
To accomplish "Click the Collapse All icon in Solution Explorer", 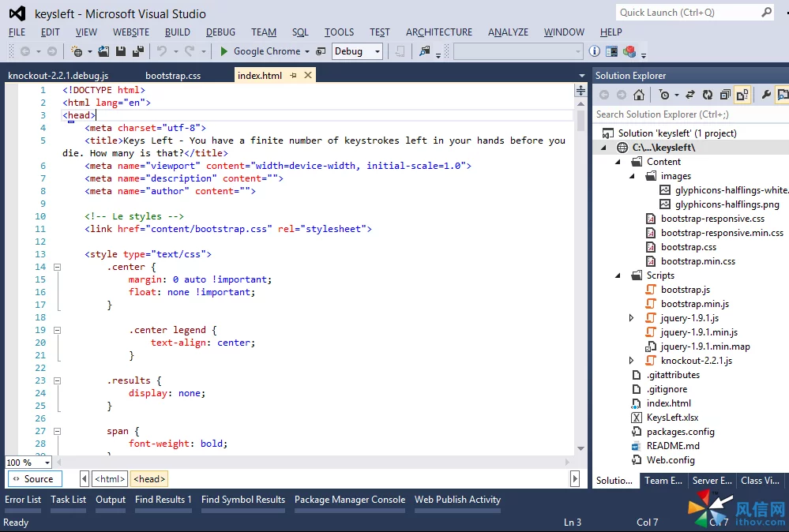I will (x=725, y=95).
